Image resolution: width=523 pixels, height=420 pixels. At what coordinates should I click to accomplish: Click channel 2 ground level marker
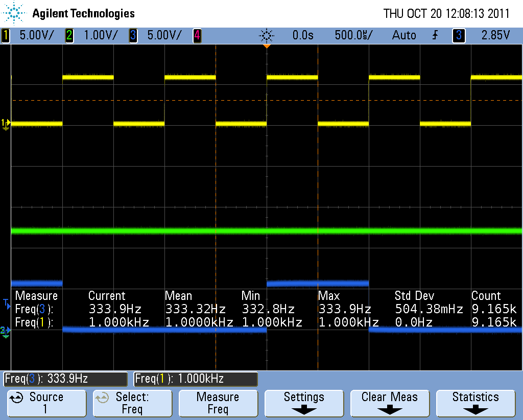pyautogui.click(x=6, y=332)
